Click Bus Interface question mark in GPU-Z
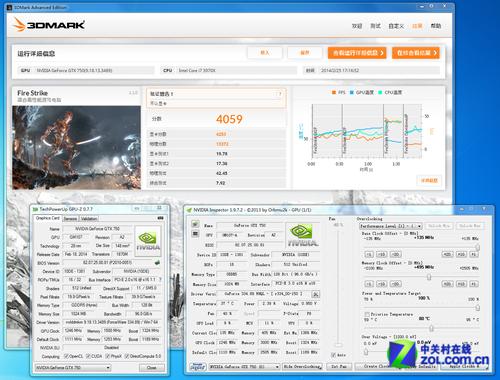This screenshot has height=380, width=500. pos(160,279)
